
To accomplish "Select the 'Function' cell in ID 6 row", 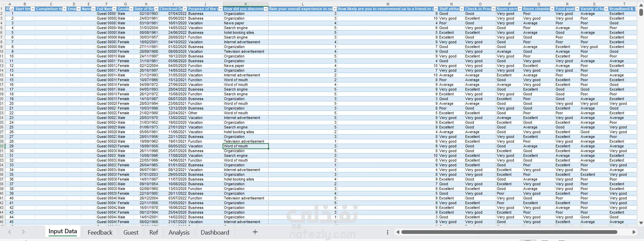I will (205, 38).
